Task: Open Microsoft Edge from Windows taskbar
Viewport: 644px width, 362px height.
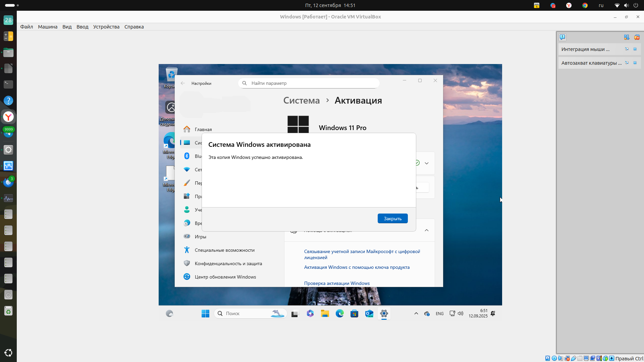Action: [x=339, y=313]
